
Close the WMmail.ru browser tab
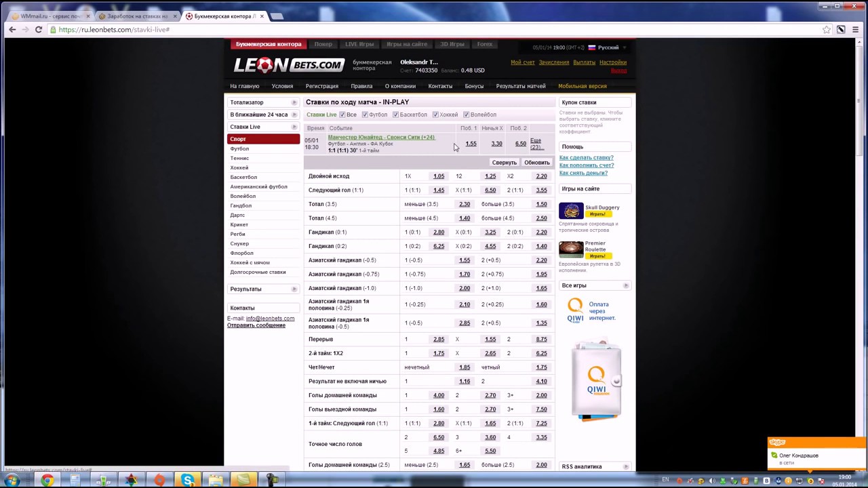point(87,16)
